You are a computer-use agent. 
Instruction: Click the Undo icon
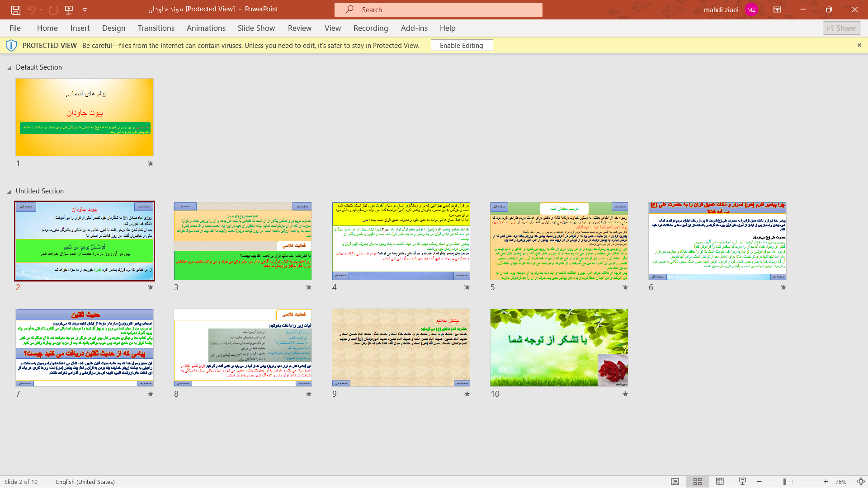tap(31, 9)
